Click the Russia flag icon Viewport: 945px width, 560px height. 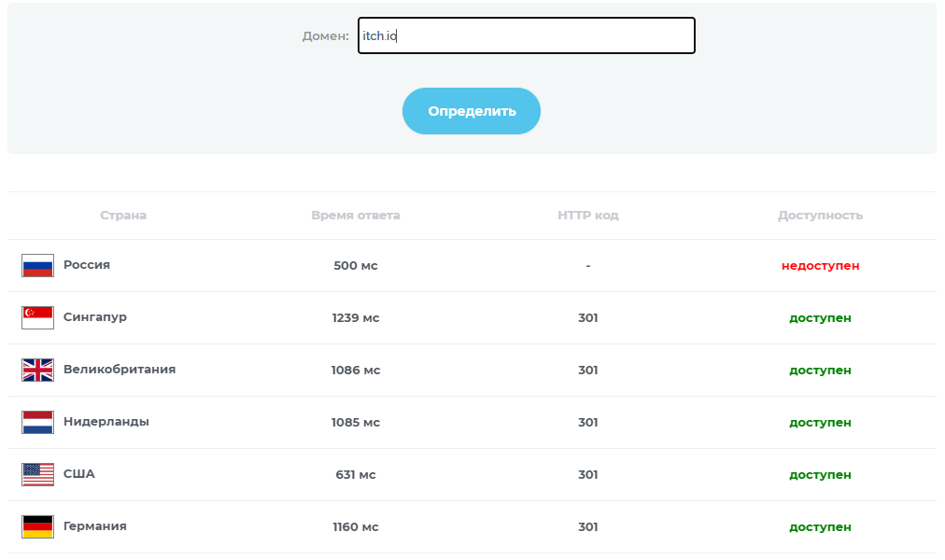(37, 266)
